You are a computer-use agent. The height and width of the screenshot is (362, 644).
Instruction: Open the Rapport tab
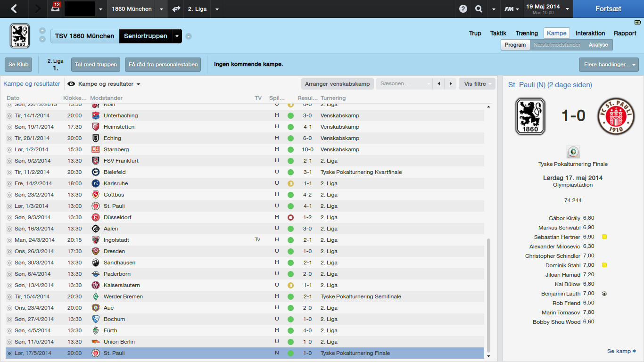pyautogui.click(x=625, y=33)
